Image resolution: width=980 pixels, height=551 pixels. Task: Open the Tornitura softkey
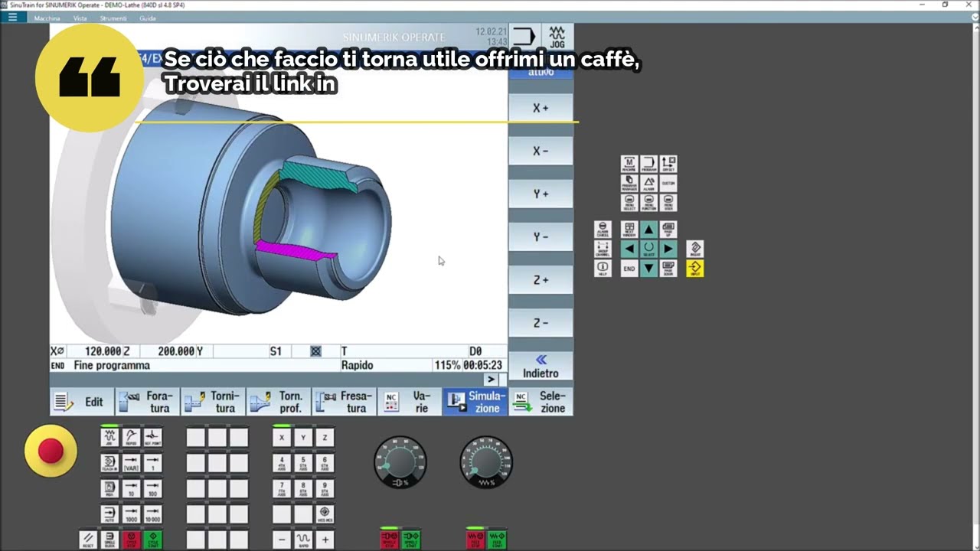[x=213, y=402]
